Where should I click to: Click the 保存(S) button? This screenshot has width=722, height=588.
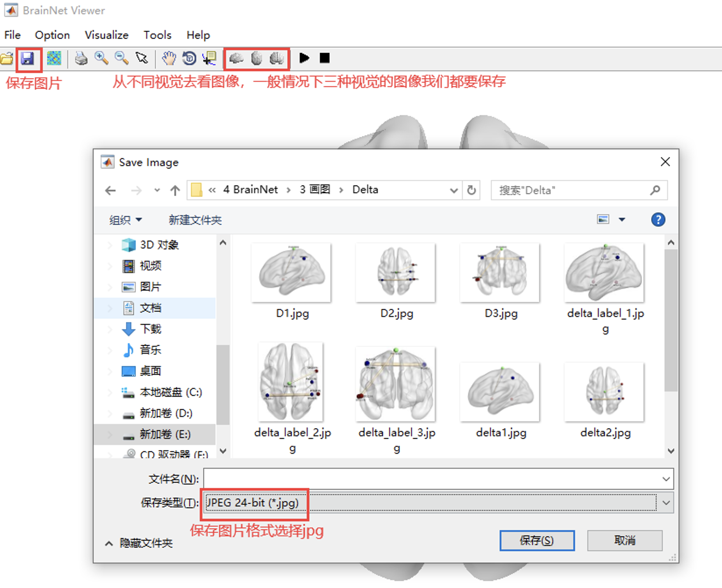click(537, 540)
